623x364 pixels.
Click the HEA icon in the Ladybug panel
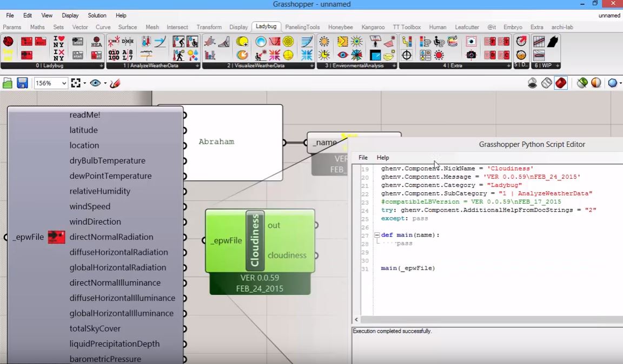pos(97,42)
